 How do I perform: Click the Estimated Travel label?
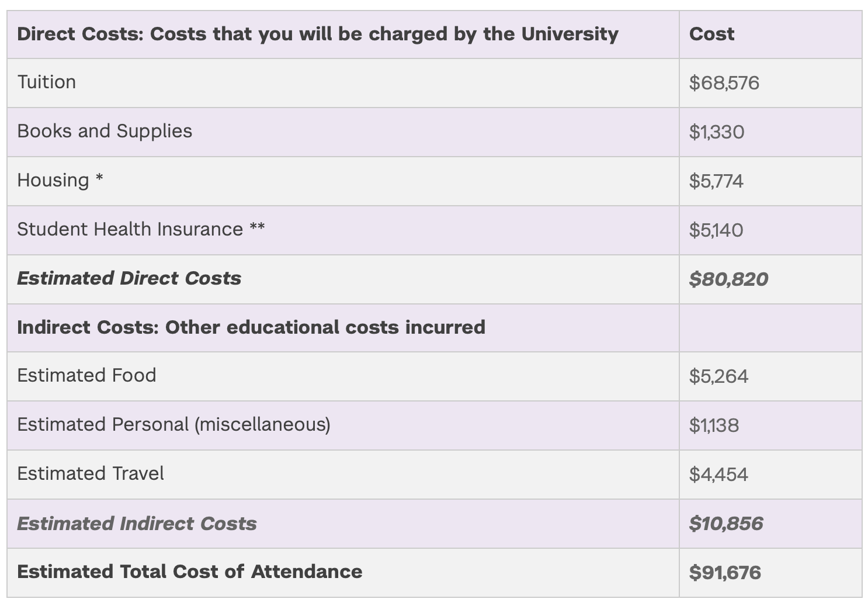91,473
